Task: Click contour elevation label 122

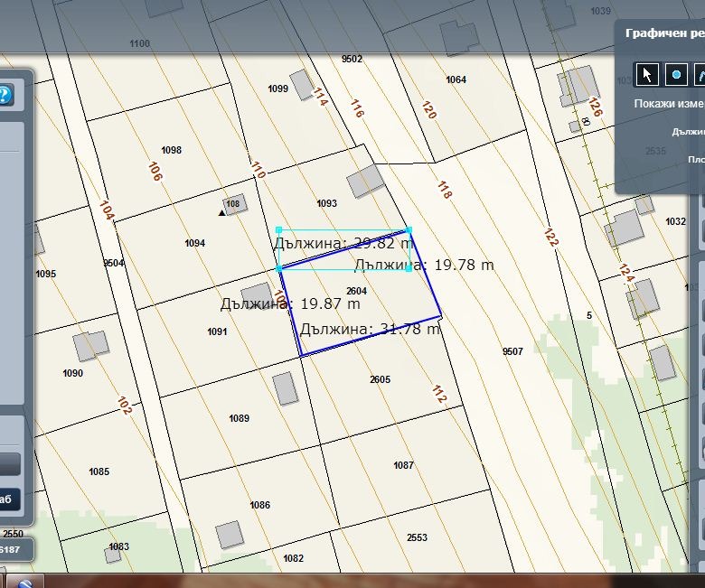Action: tap(550, 238)
